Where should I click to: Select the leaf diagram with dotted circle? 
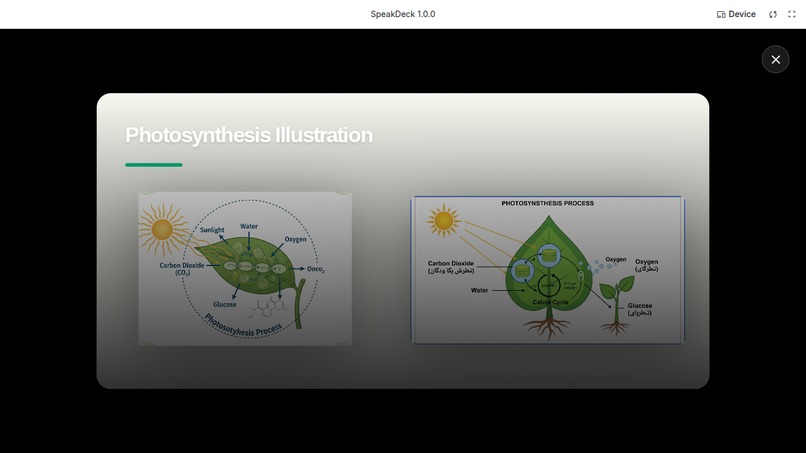(245, 268)
